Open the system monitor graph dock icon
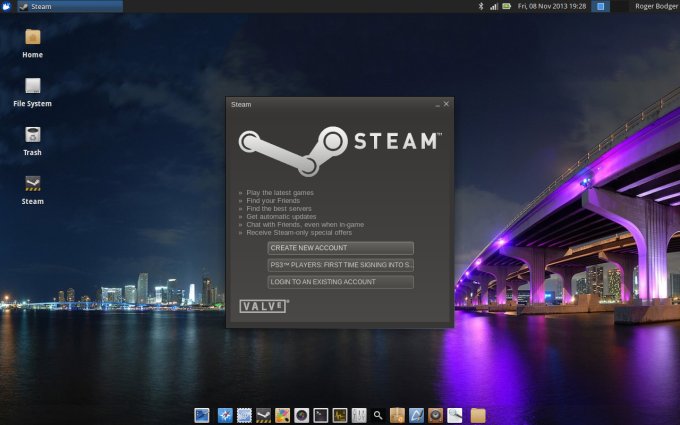 340,415
